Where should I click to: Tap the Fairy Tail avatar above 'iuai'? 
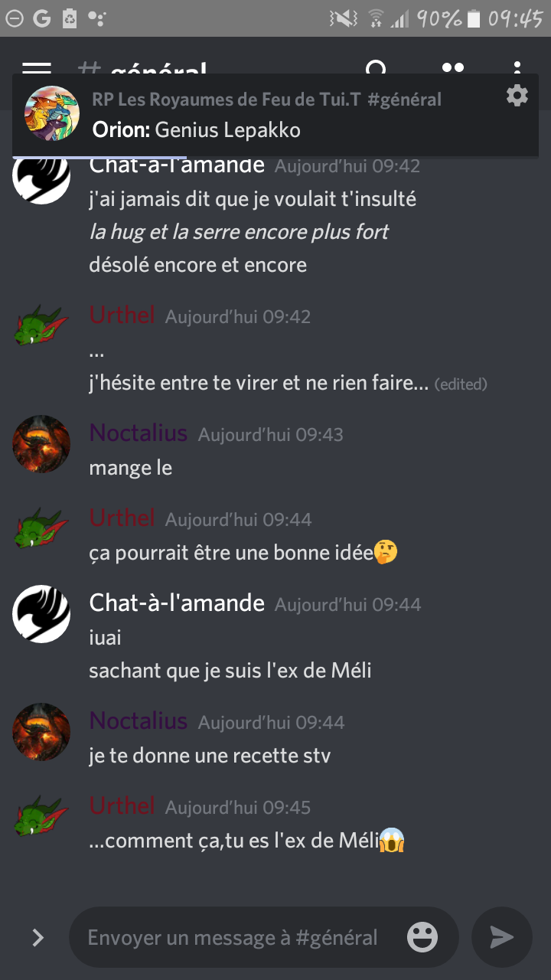[41, 614]
